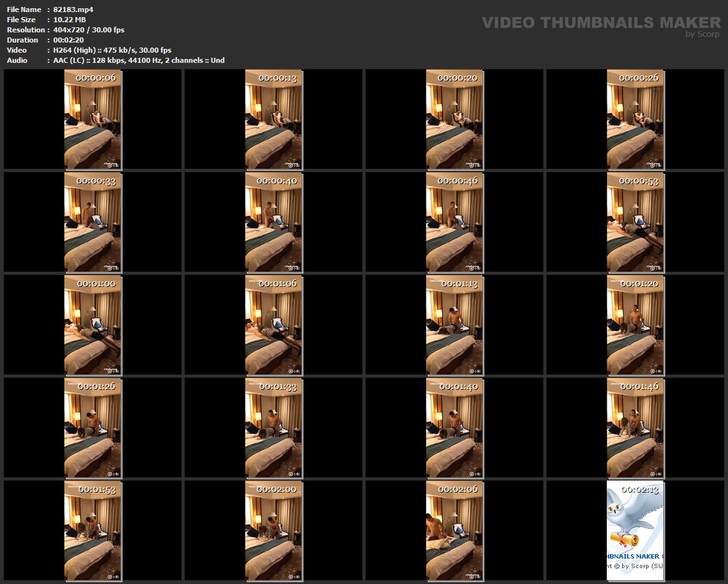Open the frame at 00:01:53
This screenshot has width=728, height=584.
pyautogui.click(x=93, y=531)
